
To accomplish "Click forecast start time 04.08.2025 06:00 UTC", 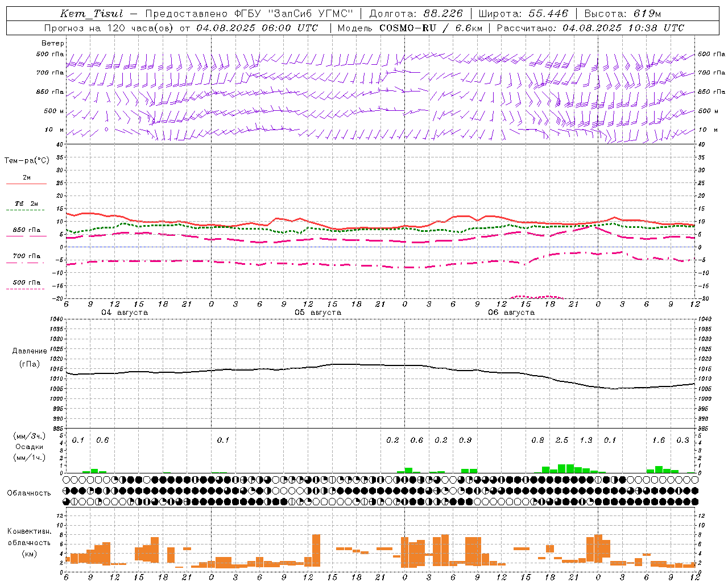I will coord(257,28).
